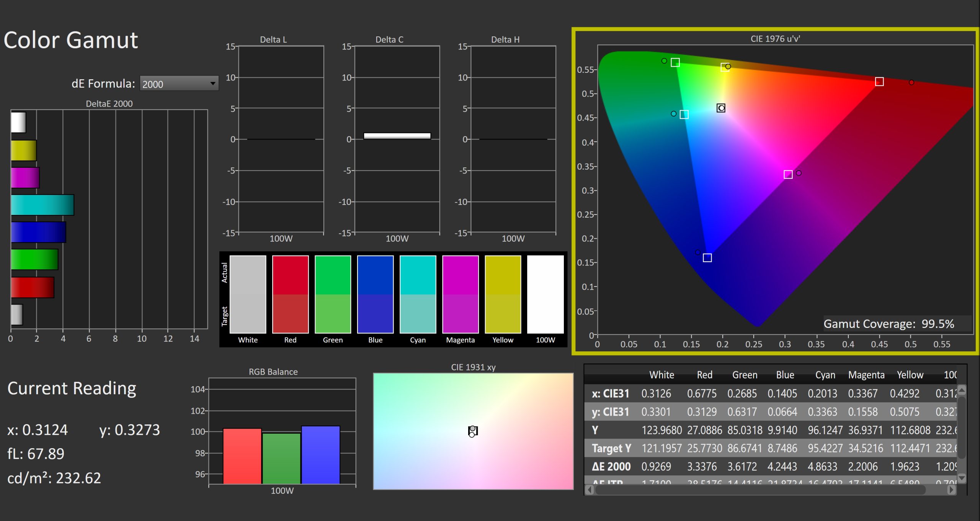Viewport: 980px width, 521px height.
Task: Open the dE Formula dropdown
Action: click(x=179, y=84)
